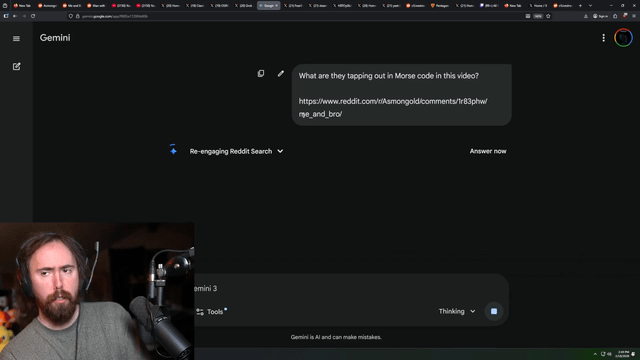Screen dimensions: 640x360
Task: Click the tracking protection shield icon
Action: coord(71,16)
